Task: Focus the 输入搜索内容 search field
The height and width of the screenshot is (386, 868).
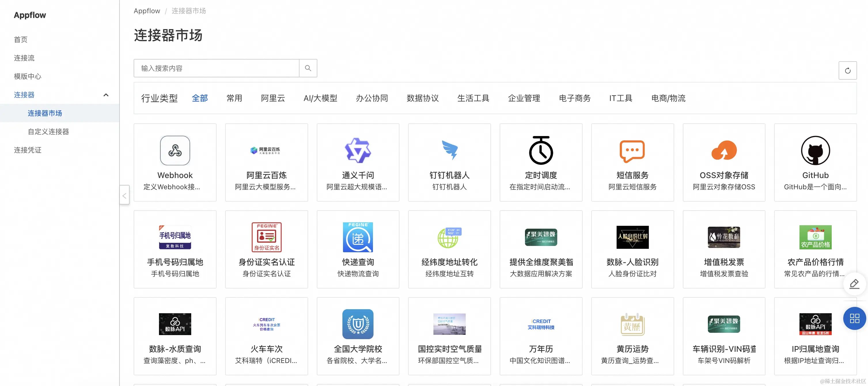Action: (216, 68)
